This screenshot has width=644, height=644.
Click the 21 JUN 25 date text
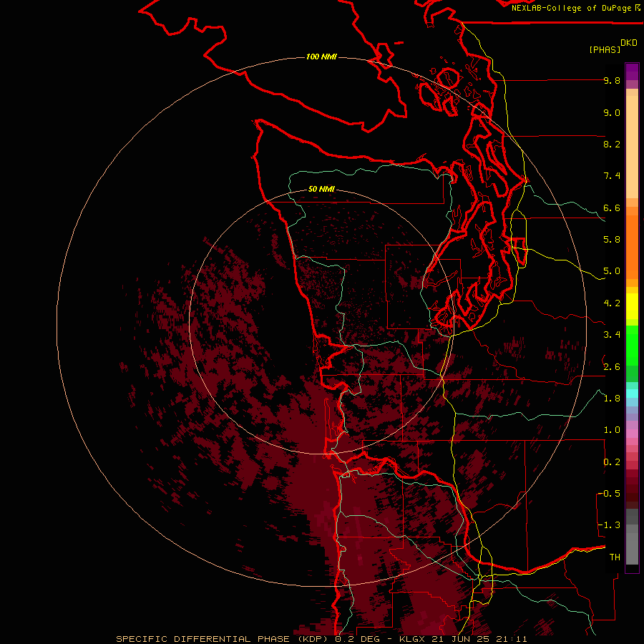tap(462, 639)
